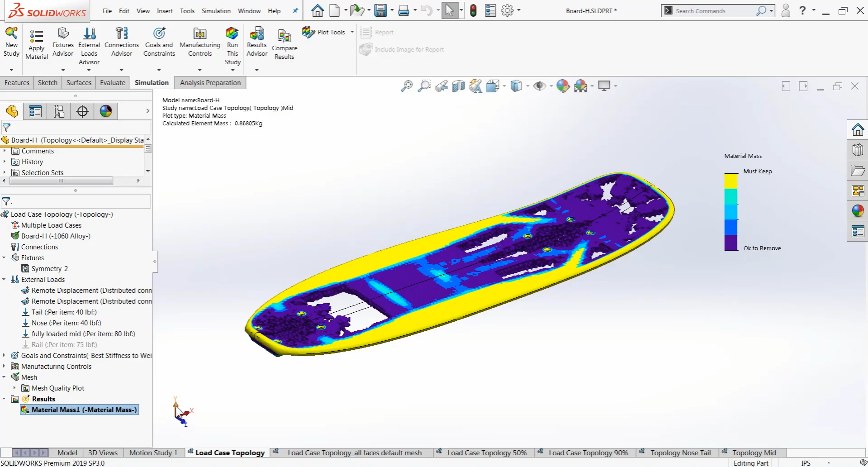Image resolution: width=868 pixels, height=467 pixels.
Task: Expand the History node in the feature tree
Action: (5, 162)
